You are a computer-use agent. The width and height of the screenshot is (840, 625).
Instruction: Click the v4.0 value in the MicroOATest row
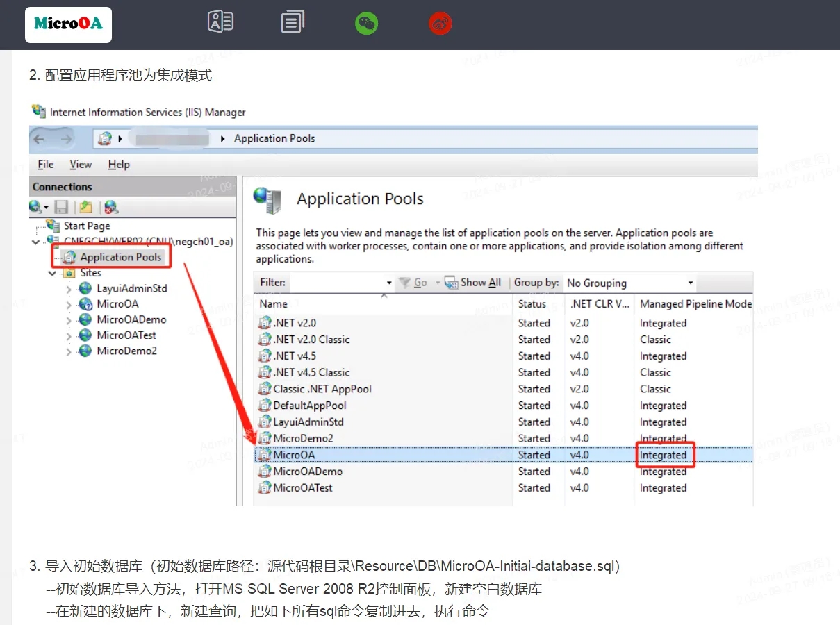tap(579, 488)
